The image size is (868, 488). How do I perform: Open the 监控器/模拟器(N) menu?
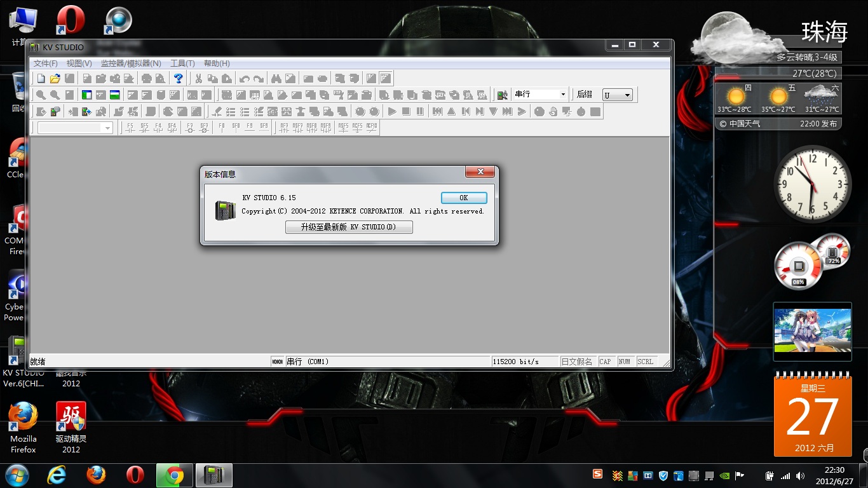point(131,64)
